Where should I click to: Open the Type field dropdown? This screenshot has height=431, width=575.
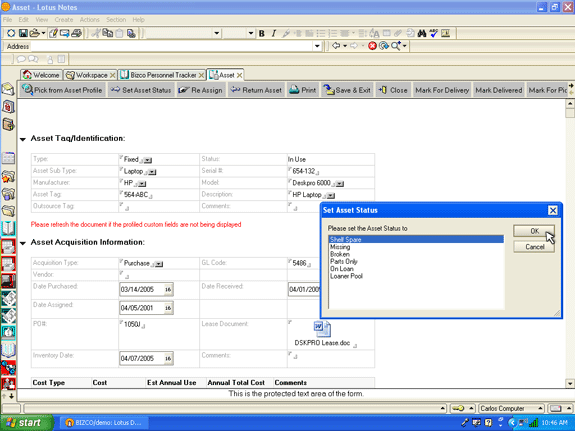148,160
